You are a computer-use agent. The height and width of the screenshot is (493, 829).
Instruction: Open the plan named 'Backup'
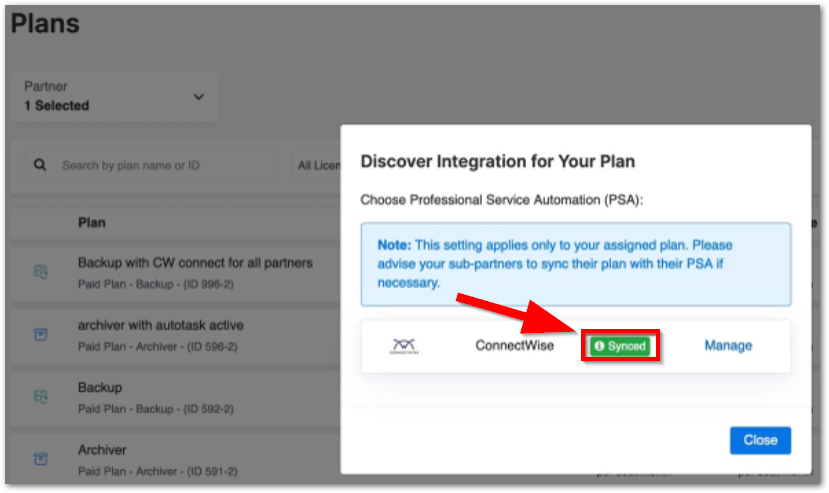(x=100, y=387)
